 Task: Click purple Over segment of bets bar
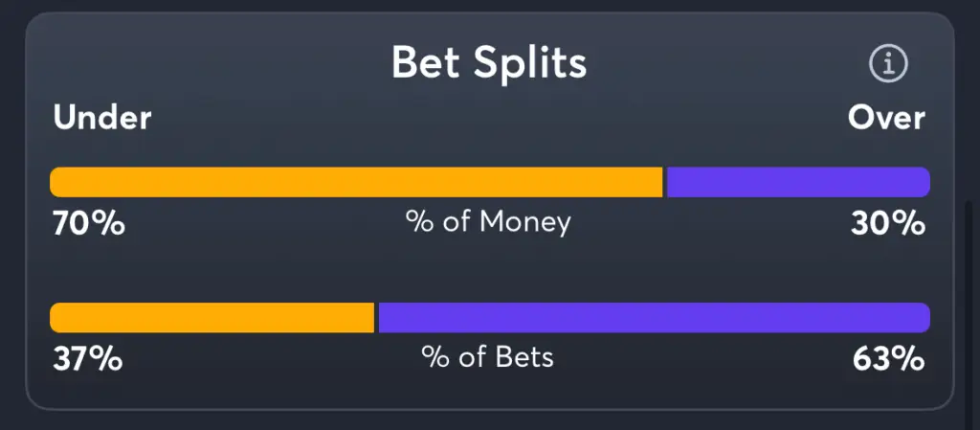(x=655, y=318)
